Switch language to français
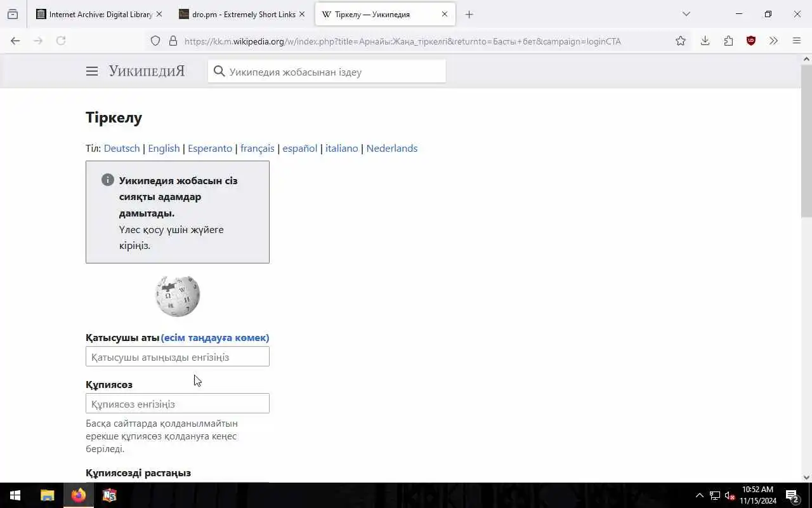Image resolution: width=812 pixels, height=508 pixels. coord(258,148)
